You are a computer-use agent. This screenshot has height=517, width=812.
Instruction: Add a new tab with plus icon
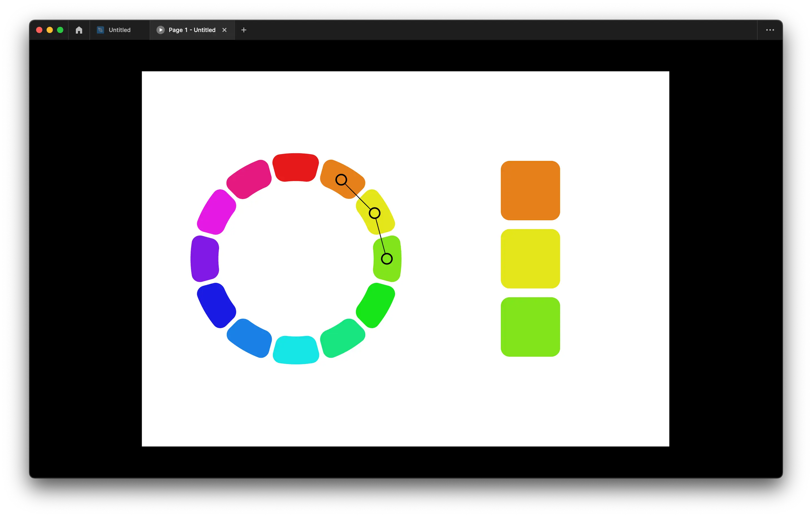coord(244,30)
